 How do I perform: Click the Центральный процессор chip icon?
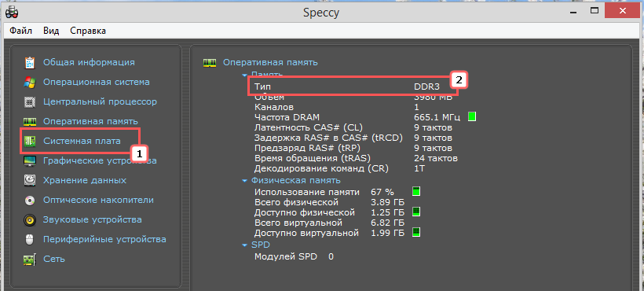click(x=30, y=101)
